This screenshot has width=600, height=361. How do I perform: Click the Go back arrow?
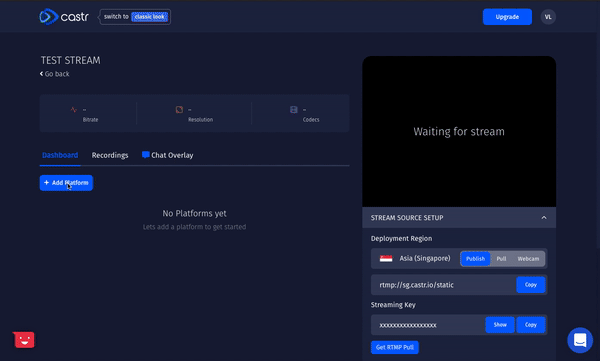(x=41, y=74)
